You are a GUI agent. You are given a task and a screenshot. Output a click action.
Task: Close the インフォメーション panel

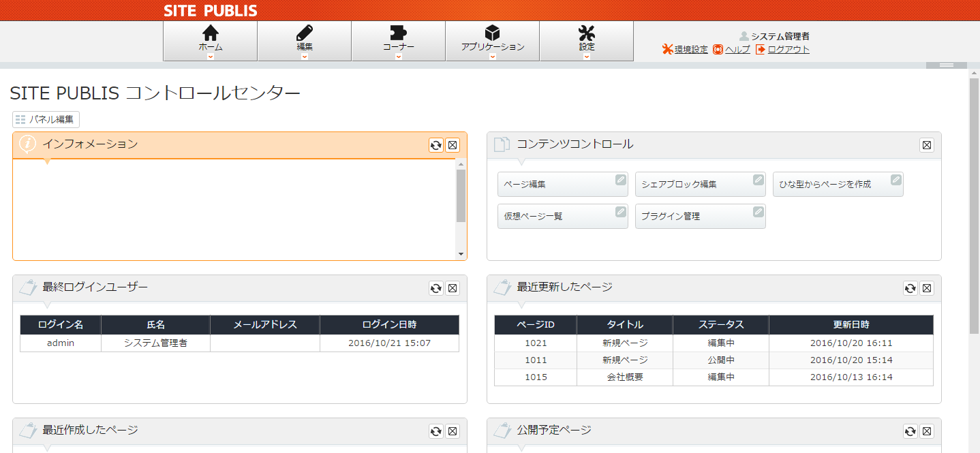[x=453, y=145]
